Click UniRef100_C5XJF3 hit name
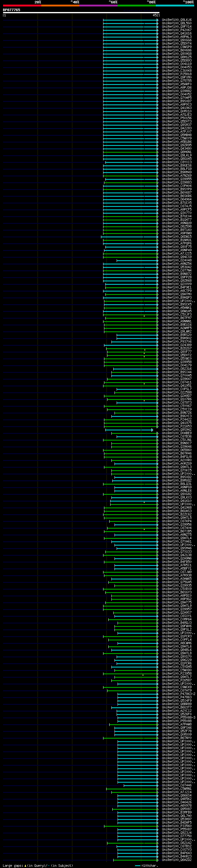The width and height of the screenshot is (197, 868). click(x=177, y=315)
